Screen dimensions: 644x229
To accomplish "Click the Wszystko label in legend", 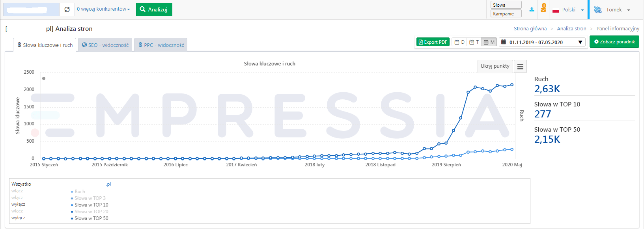I will 21,184.
